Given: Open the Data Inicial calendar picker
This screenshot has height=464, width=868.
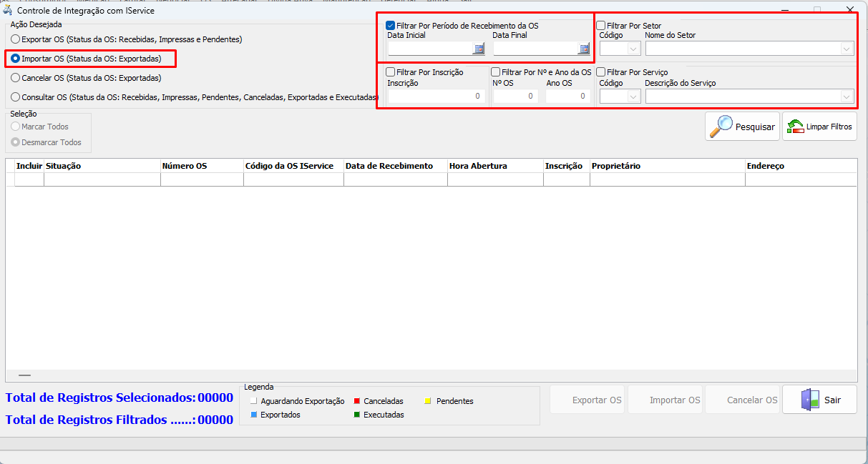Looking at the screenshot, I should pos(479,49).
